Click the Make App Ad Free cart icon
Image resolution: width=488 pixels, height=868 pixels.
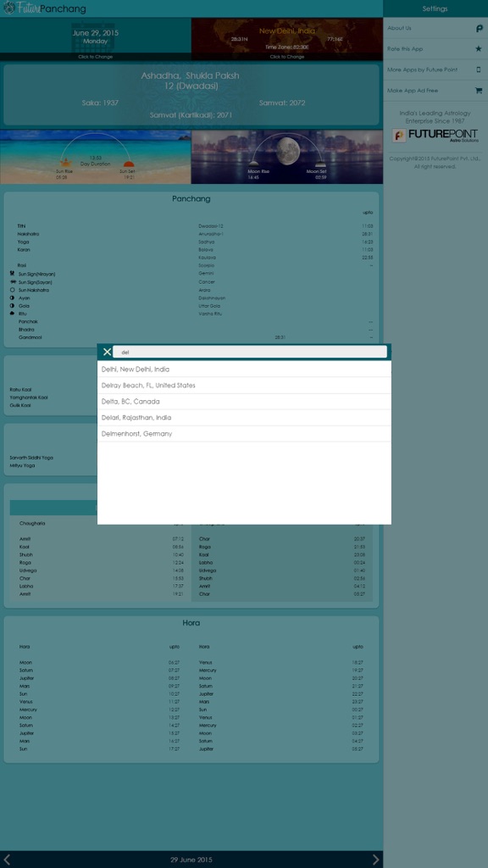click(x=479, y=90)
